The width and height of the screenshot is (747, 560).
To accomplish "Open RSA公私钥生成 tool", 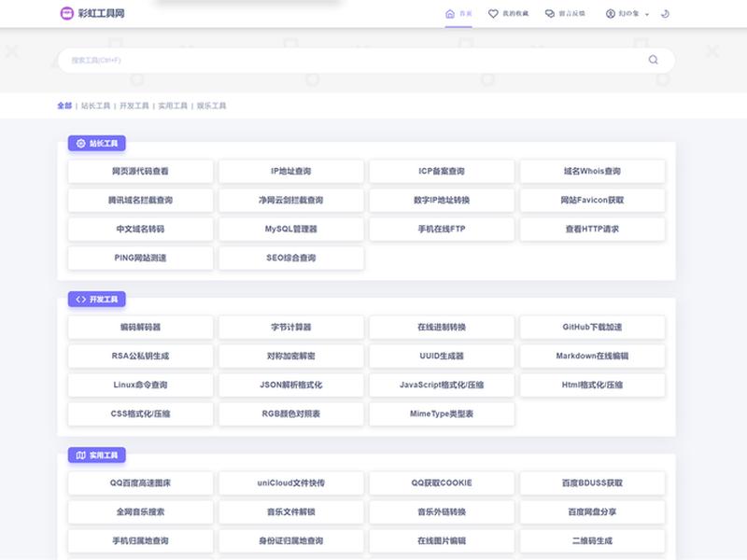I will click(x=141, y=357).
